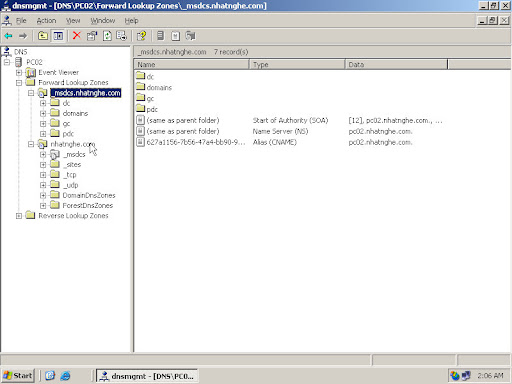The height and width of the screenshot is (384, 512).
Task: Collapse the PC02 server node
Action: pos(7,62)
